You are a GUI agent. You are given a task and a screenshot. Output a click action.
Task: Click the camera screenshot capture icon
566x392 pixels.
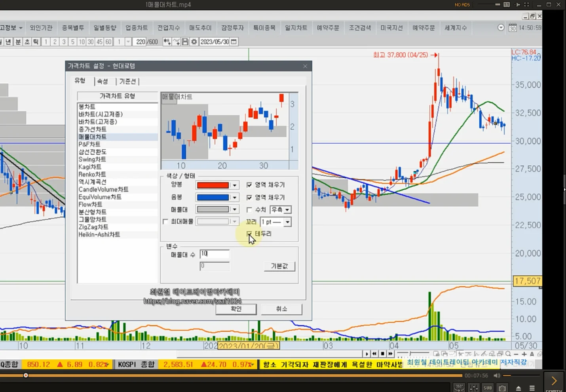pos(502,388)
